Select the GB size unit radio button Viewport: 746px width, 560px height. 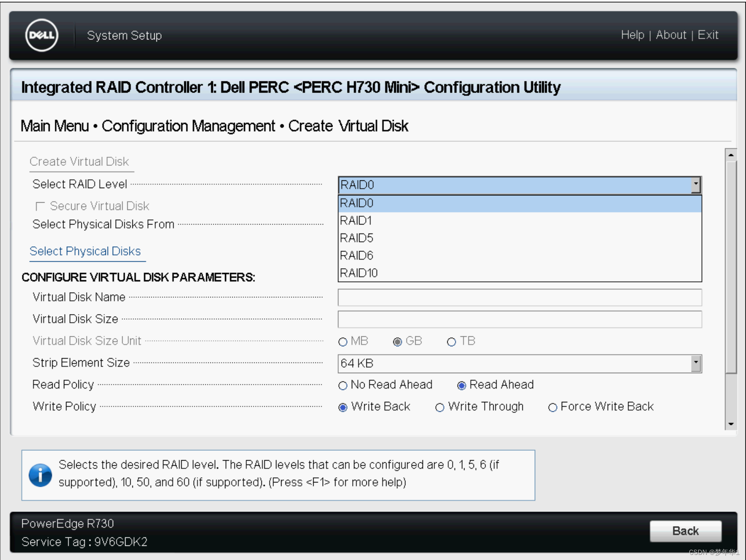coord(397,341)
